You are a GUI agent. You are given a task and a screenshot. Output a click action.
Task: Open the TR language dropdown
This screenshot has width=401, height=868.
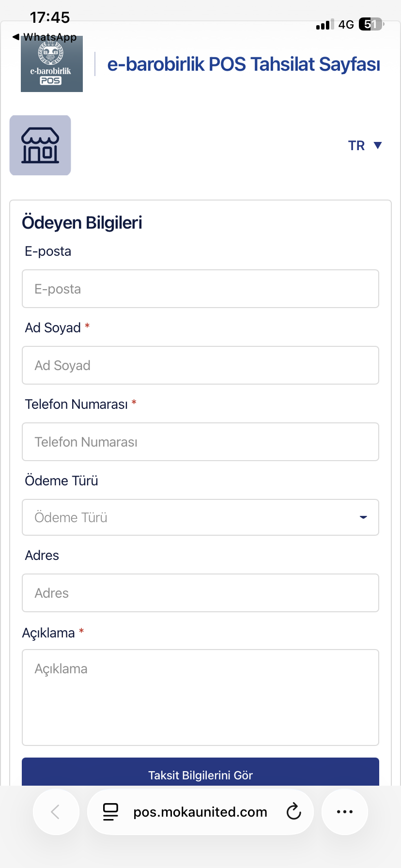[x=365, y=145]
